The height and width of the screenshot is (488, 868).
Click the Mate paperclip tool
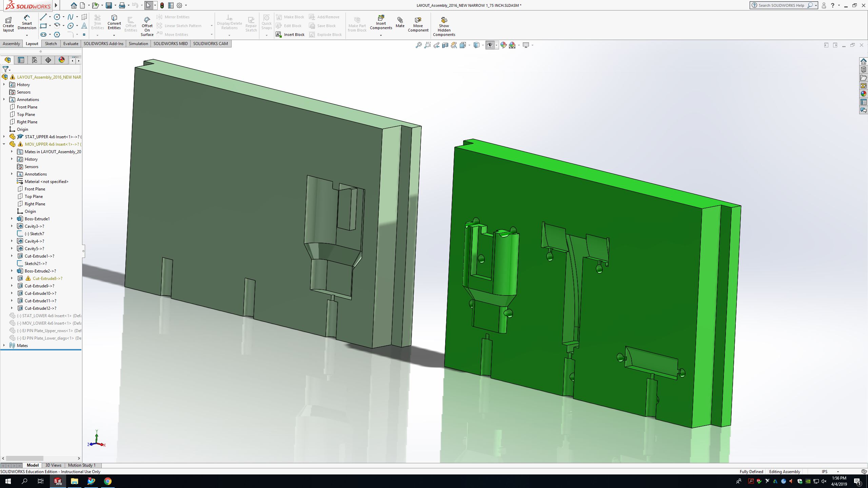400,22
